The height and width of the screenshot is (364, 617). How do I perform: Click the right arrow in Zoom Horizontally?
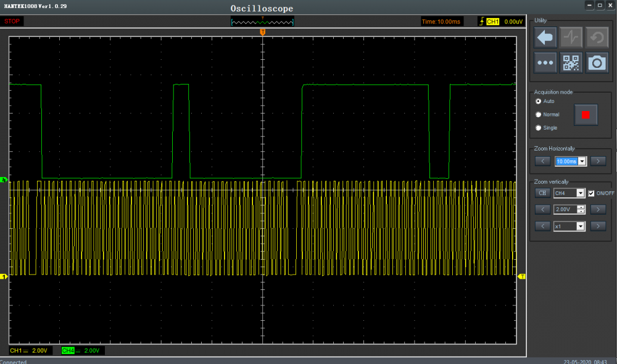(597, 162)
